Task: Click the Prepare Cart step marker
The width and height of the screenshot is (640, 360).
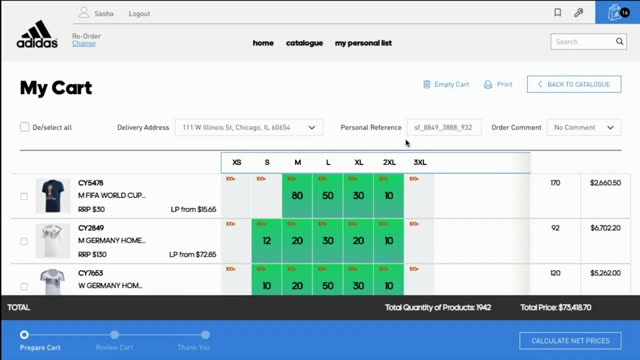Action: coord(24,335)
